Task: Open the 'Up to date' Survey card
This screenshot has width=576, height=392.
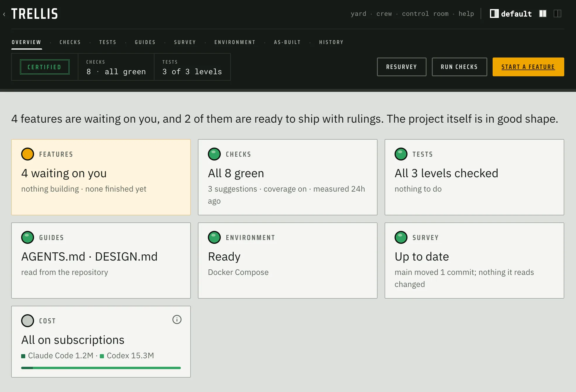Action: point(474,261)
